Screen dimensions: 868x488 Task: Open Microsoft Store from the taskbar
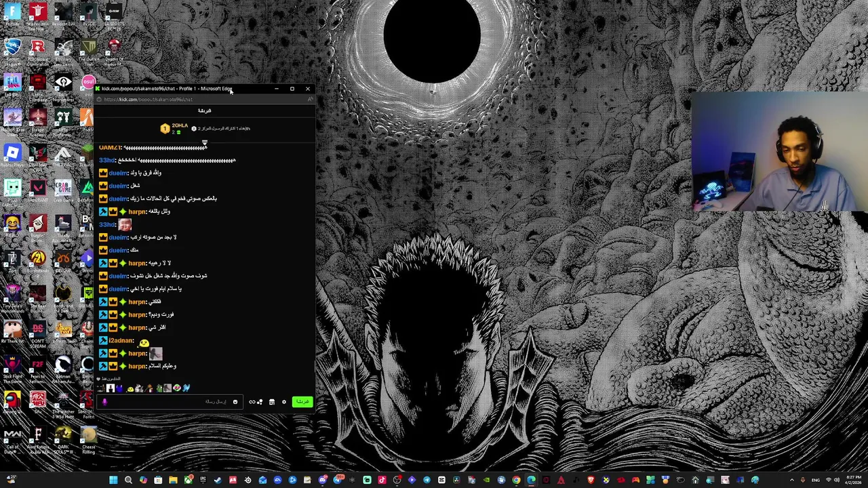click(x=158, y=480)
